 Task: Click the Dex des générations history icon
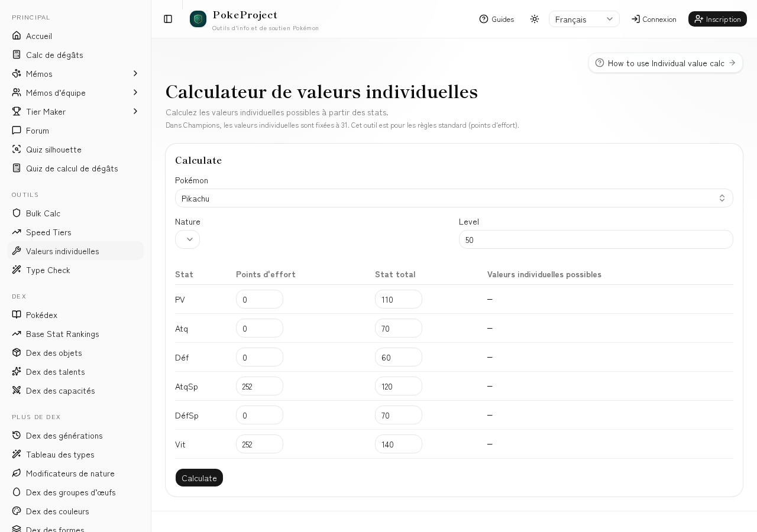pyautogui.click(x=17, y=436)
